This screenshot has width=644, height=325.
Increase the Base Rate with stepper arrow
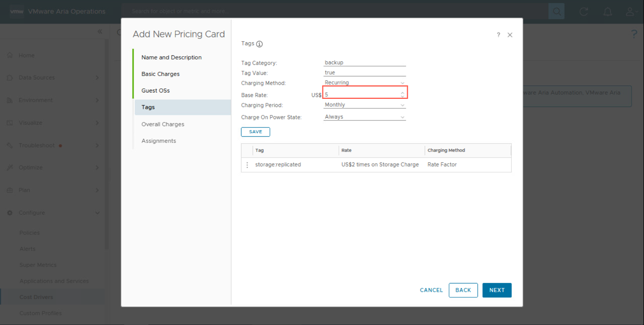click(402, 92)
